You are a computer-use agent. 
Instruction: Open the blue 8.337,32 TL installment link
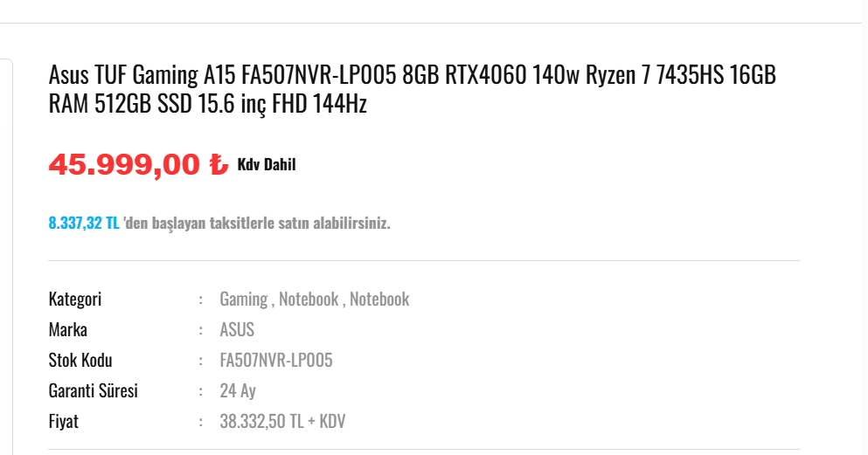pyautogui.click(x=84, y=223)
